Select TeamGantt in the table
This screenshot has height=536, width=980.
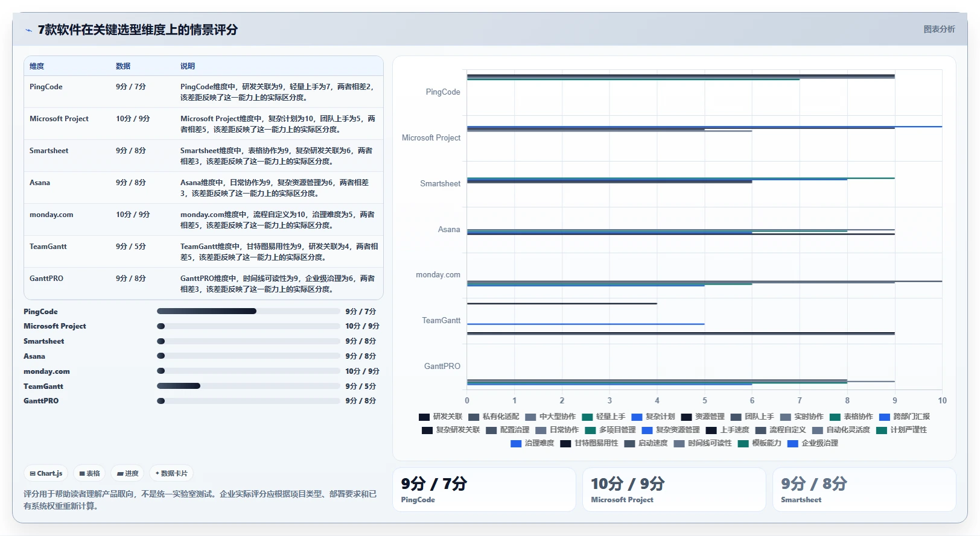(x=48, y=247)
